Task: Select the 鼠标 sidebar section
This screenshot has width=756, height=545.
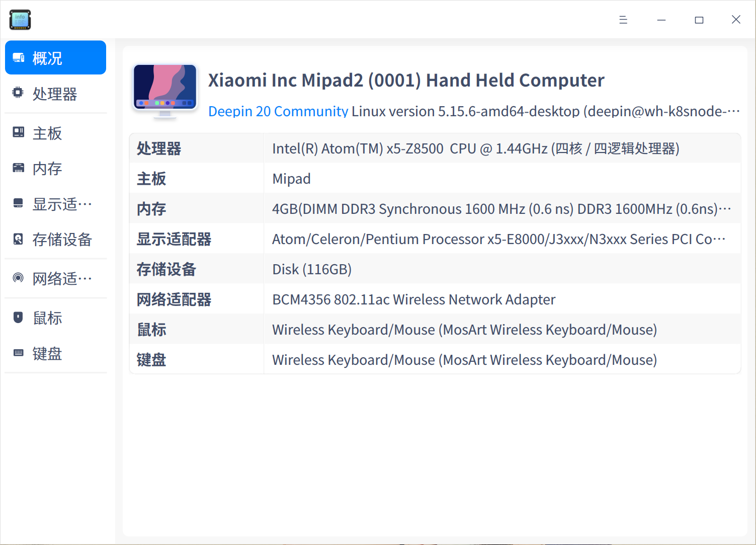Action: [x=55, y=318]
